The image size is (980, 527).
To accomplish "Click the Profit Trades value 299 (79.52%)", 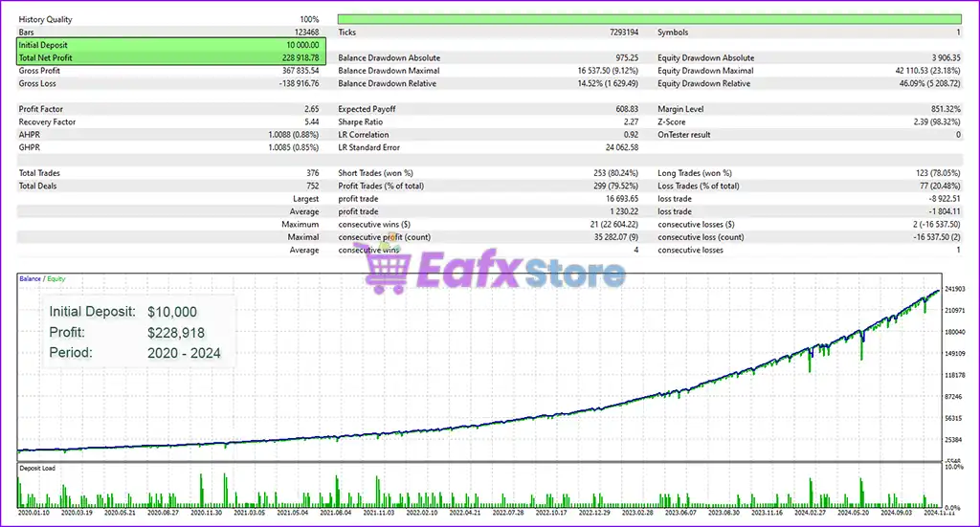I will point(616,186).
